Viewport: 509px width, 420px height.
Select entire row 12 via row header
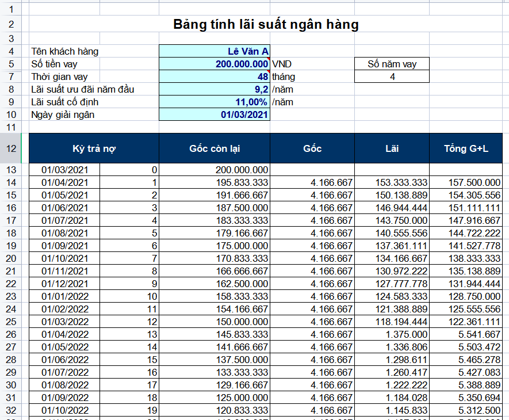pos(11,148)
